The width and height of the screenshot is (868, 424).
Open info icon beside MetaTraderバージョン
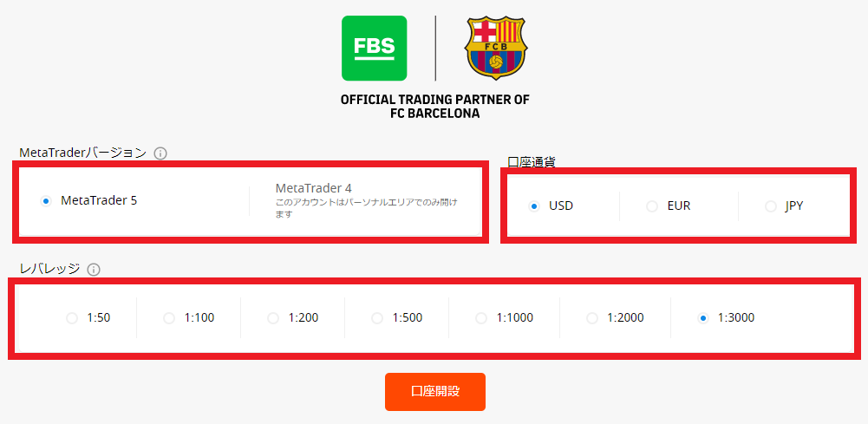160,153
